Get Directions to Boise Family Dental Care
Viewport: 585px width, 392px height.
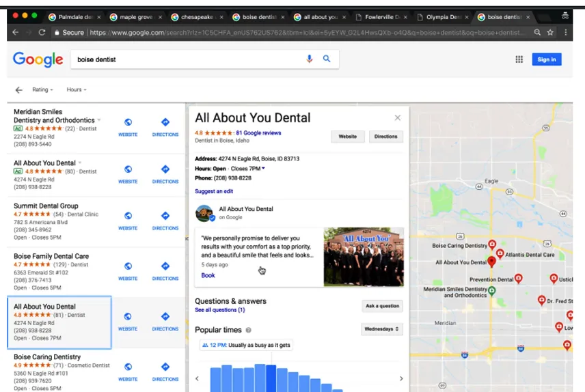coord(165,271)
